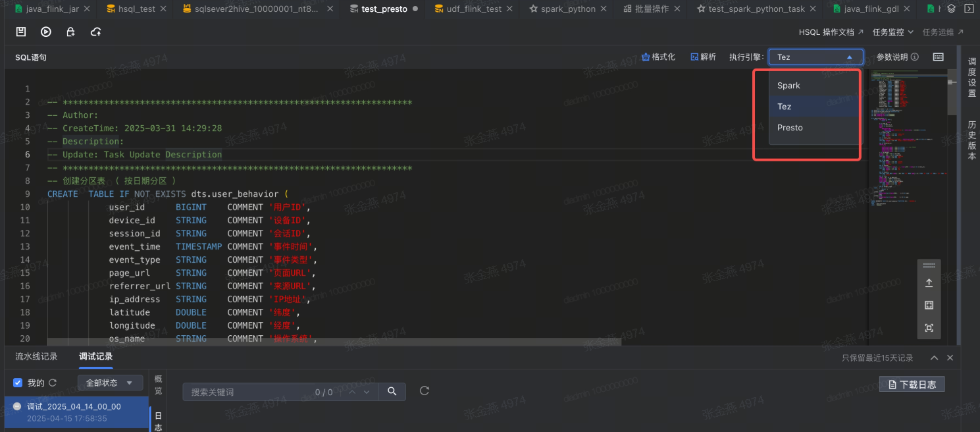Click the panel collapse arrow icon at top right
This screenshot has width=980, height=432.
pos(969,9)
